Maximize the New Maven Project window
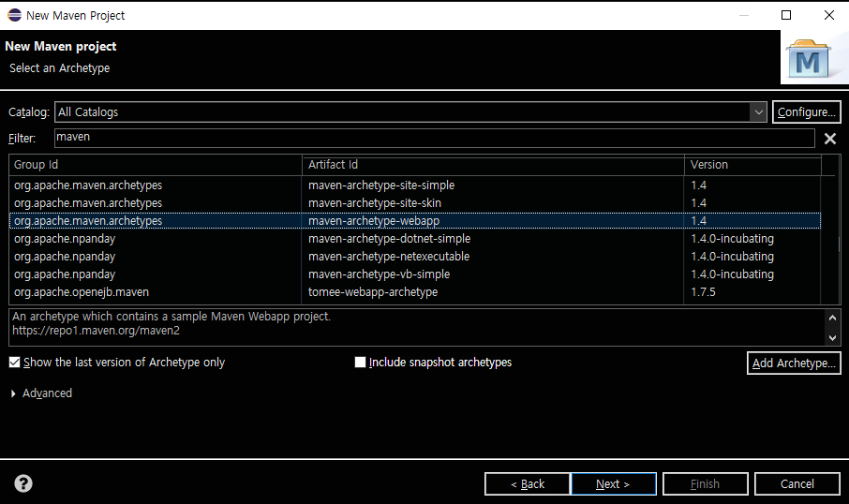Viewport: 849px width, 504px height. click(x=786, y=15)
